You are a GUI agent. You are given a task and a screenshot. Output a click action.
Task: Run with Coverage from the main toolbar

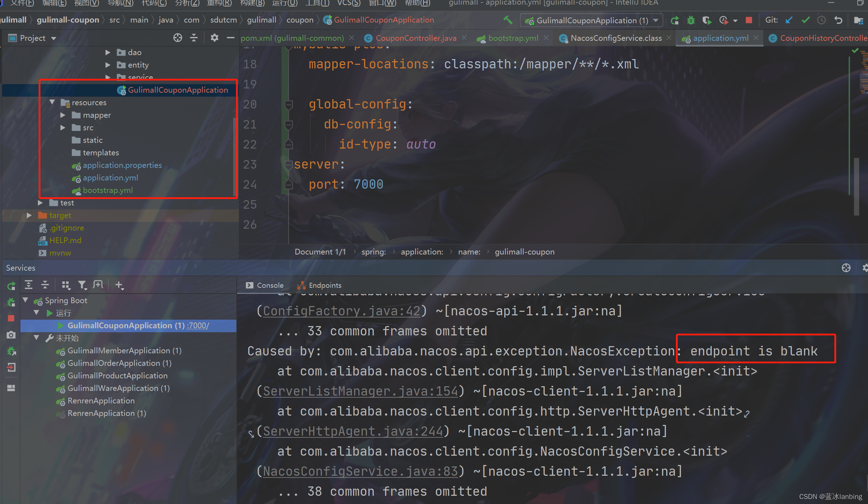707,20
